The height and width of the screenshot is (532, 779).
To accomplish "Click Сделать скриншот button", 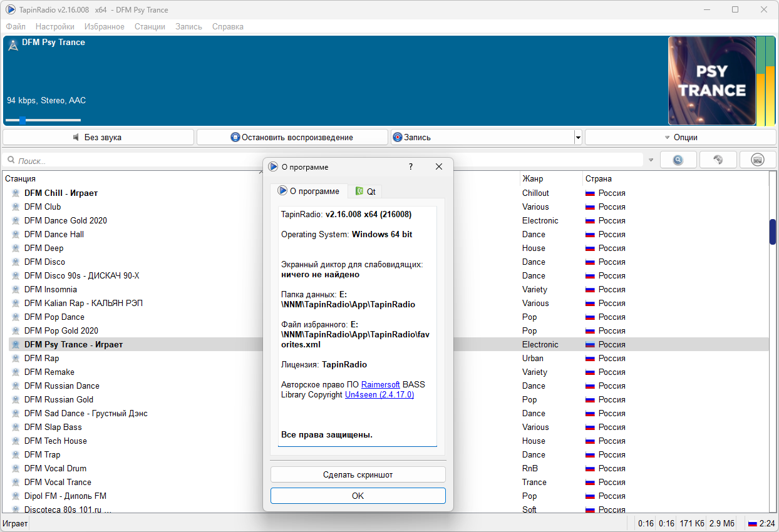I will (x=358, y=474).
